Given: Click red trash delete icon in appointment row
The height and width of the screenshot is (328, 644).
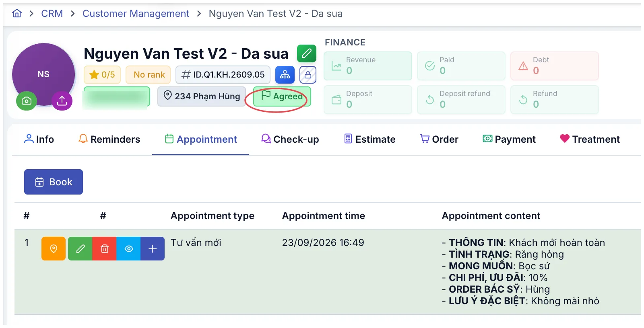Looking at the screenshot, I should 104,249.
